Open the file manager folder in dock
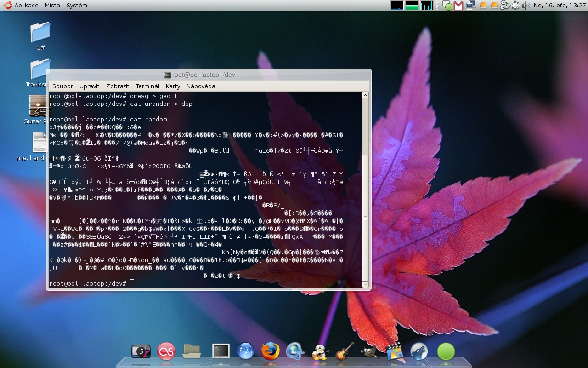588x368 pixels. (x=192, y=351)
